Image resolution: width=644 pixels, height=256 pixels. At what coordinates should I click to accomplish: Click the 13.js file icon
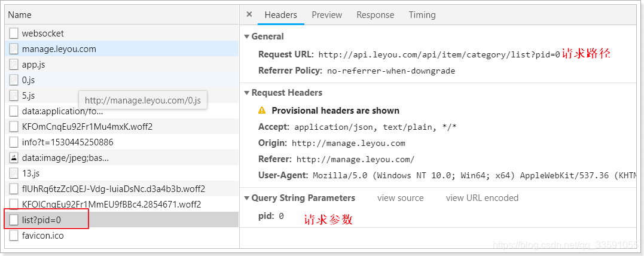tap(14, 173)
